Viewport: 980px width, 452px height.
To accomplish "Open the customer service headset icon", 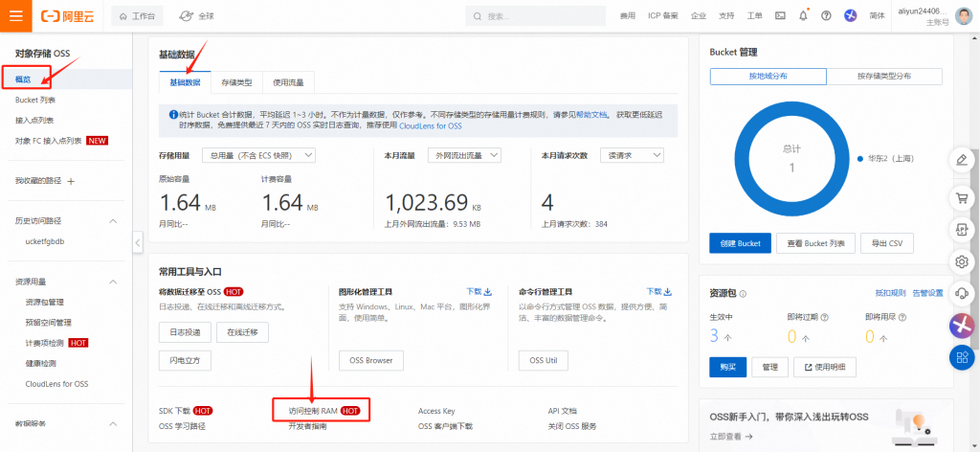I will (962, 292).
